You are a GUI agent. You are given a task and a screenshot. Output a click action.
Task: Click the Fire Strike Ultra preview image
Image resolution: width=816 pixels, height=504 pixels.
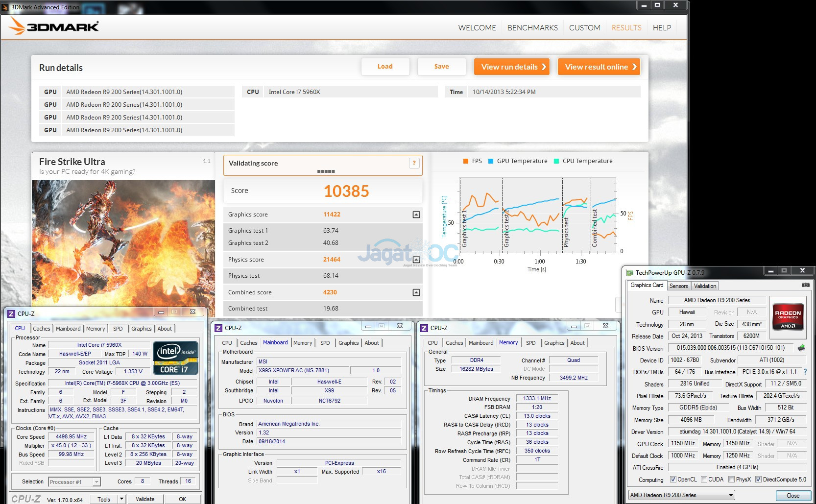(x=123, y=242)
